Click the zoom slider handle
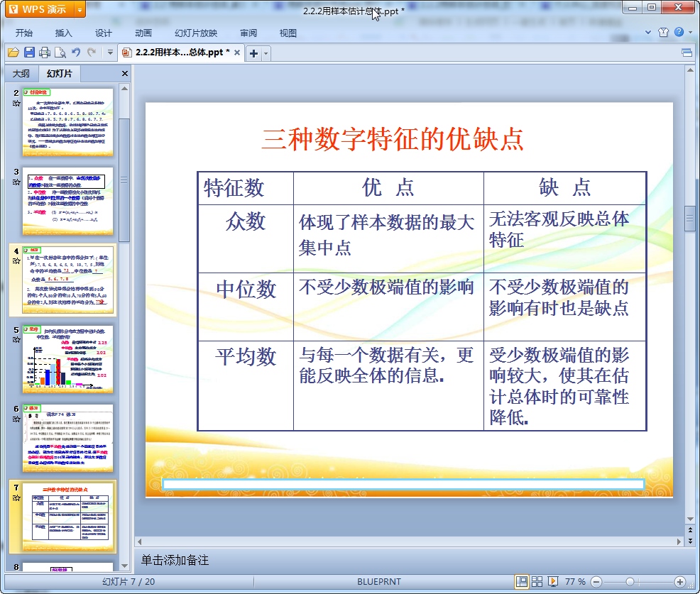 [630, 581]
